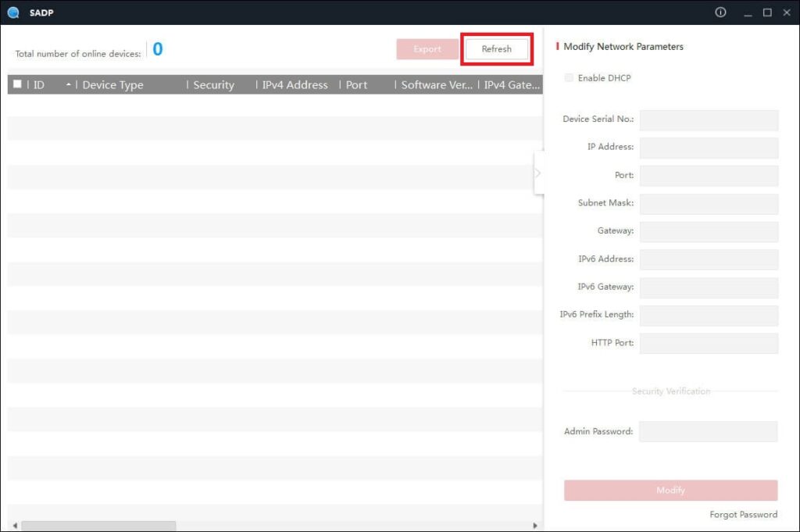Click the Export button
Image resolution: width=800 pixels, height=532 pixels.
[x=427, y=49]
